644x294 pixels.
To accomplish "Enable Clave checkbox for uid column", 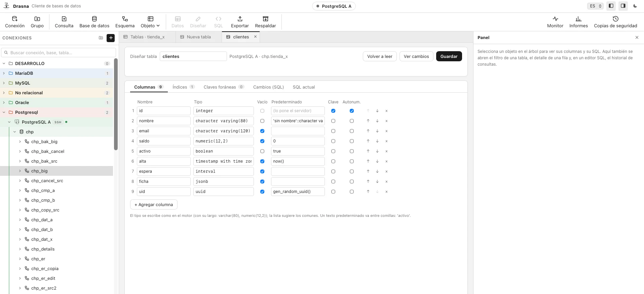I will [x=333, y=192].
